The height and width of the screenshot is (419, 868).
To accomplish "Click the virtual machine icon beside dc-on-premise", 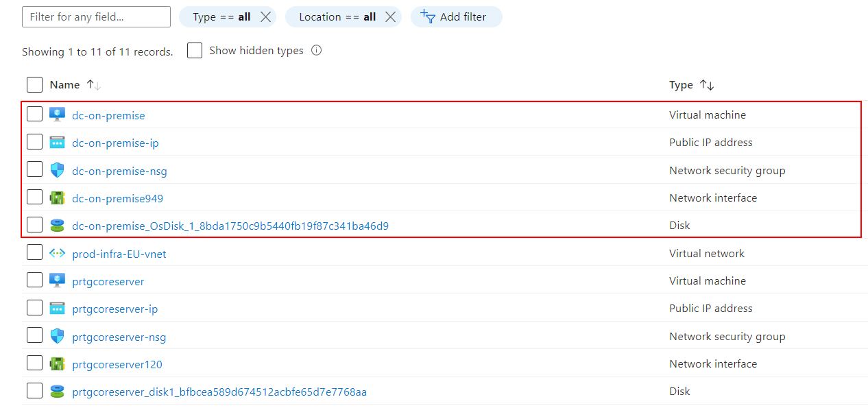I will click(57, 115).
